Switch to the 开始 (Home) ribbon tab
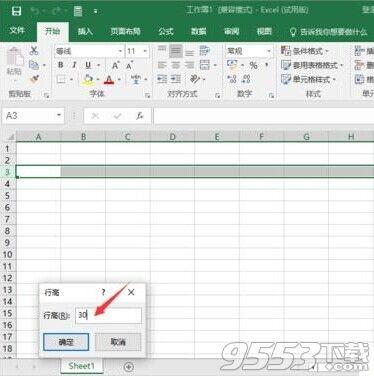 53,31
